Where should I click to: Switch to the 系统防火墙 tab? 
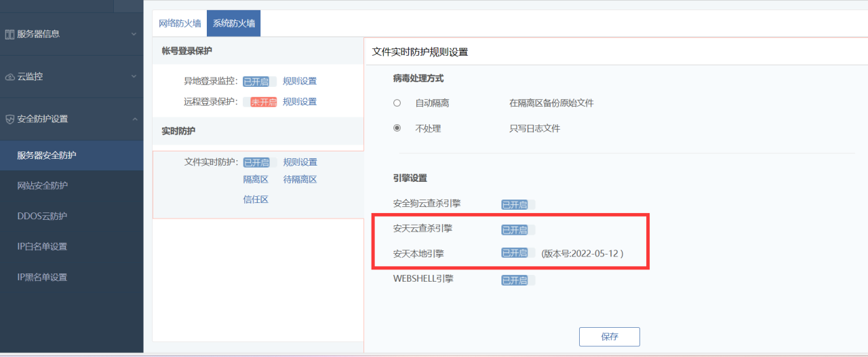[234, 23]
